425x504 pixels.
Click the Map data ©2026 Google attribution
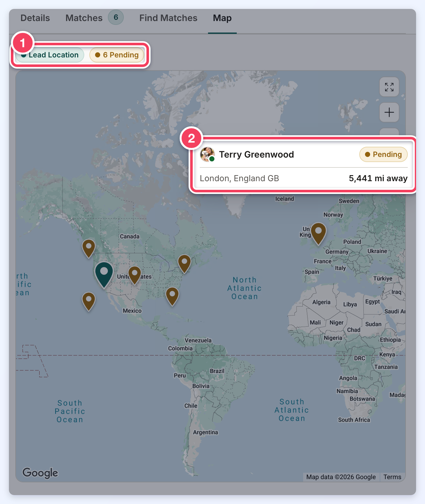(341, 477)
